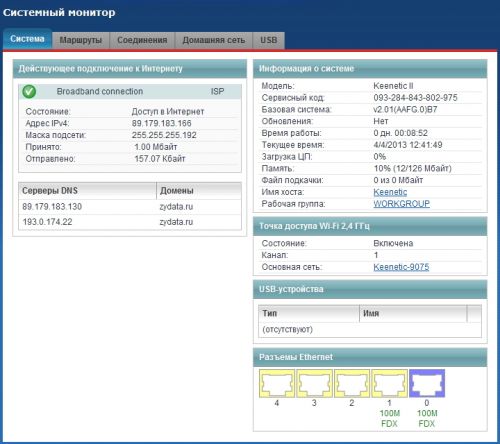
Task: Select Ethernet port 3 icon
Action: pyautogui.click(x=314, y=383)
